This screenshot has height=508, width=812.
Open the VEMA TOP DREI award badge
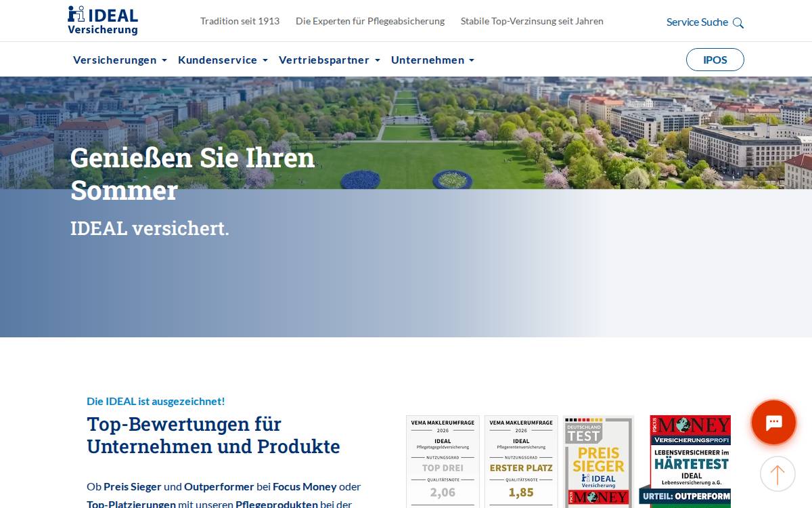click(x=443, y=461)
